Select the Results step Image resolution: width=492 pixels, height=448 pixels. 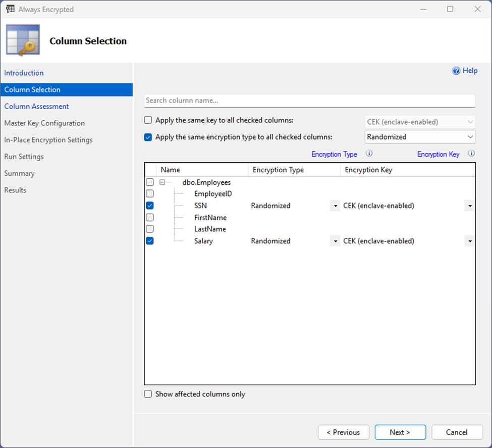click(15, 190)
